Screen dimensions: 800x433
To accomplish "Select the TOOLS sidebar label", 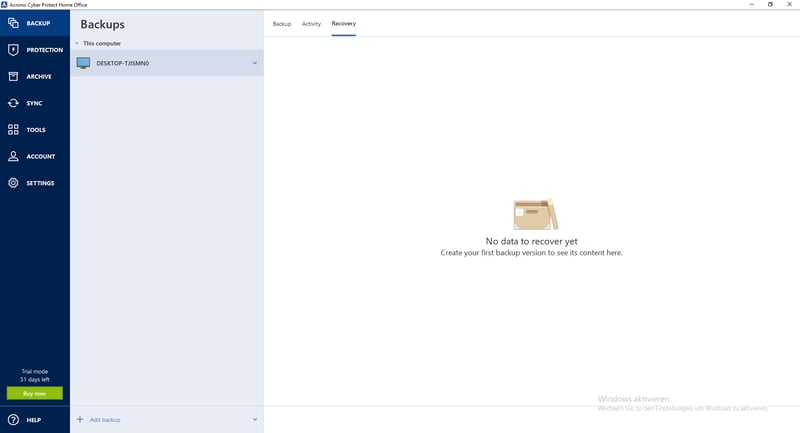I will [x=36, y=130].
